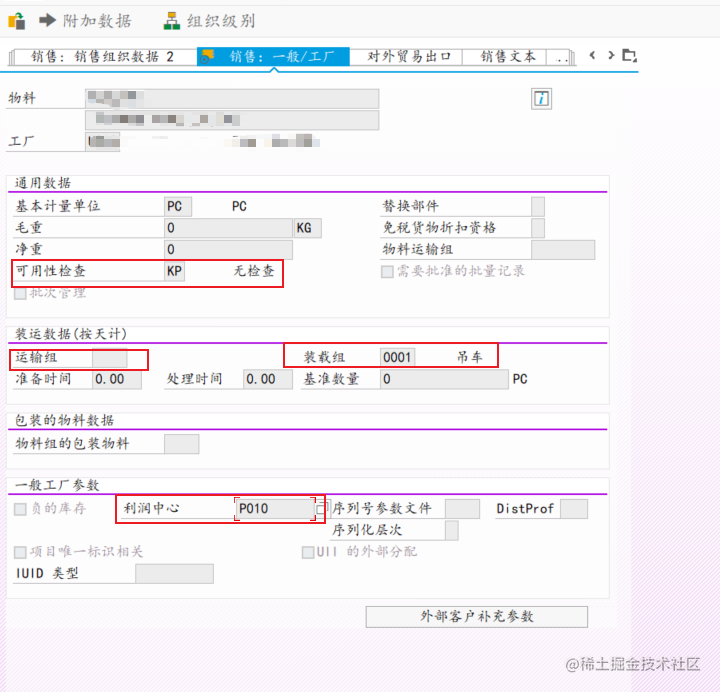Click the 基本计量单位 PC field
The height and width of the screenshot is (692, 720).
coord(178,206)
